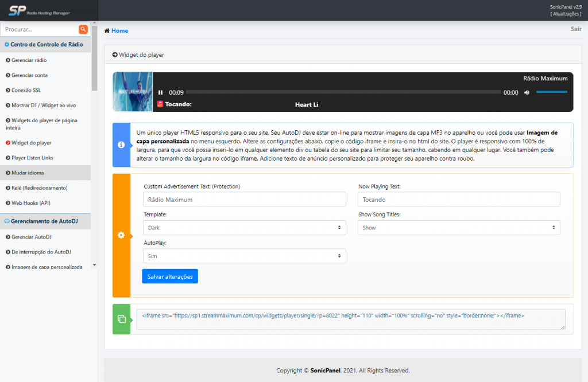Click the orange settings gear icon
This screenshot has width=588, height=382.
click(121, 235)
